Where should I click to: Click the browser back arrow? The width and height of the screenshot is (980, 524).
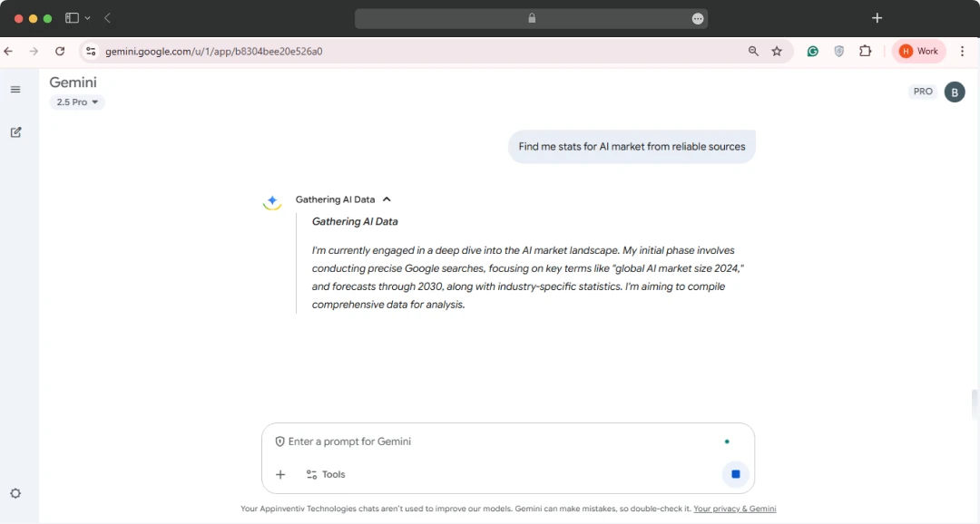point(8,51)
